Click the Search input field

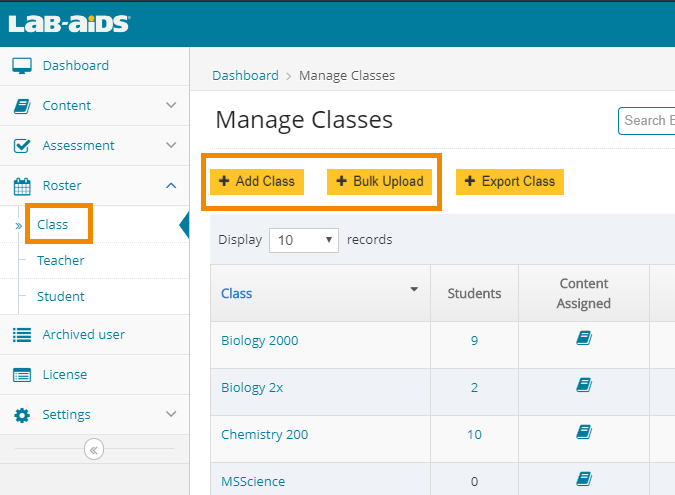click(646, 121)
